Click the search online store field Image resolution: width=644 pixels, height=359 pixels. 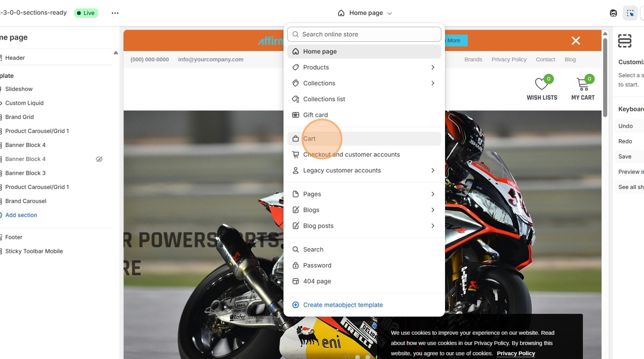[x=365, y=34]
